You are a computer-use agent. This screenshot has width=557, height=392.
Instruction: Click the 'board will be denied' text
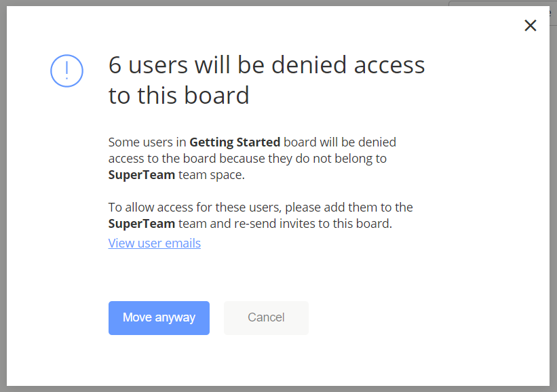point(340,142)
